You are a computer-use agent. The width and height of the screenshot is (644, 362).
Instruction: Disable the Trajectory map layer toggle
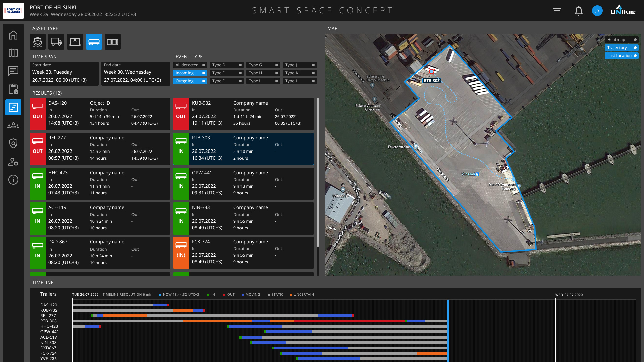tap(622, 48)
